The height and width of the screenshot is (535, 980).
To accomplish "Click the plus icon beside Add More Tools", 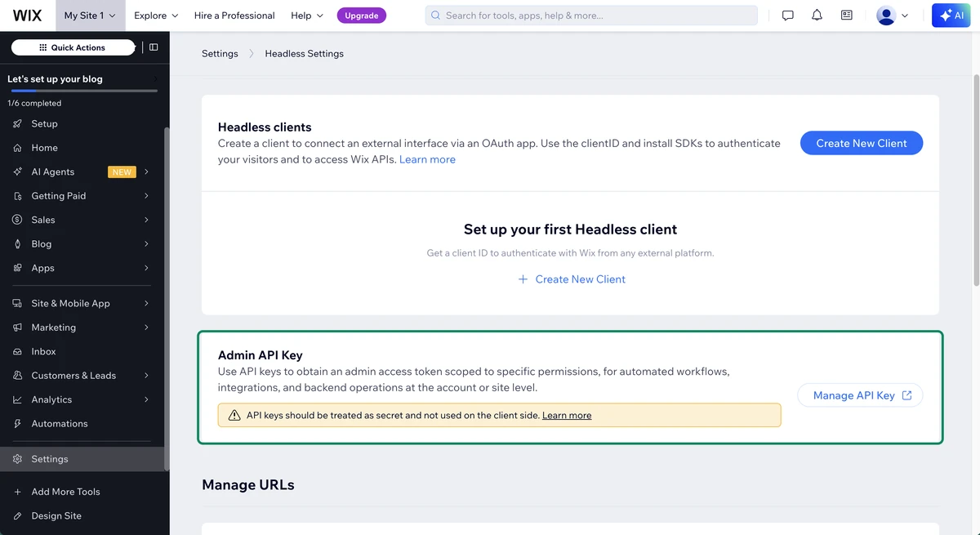I will click(x=17, y=492).
